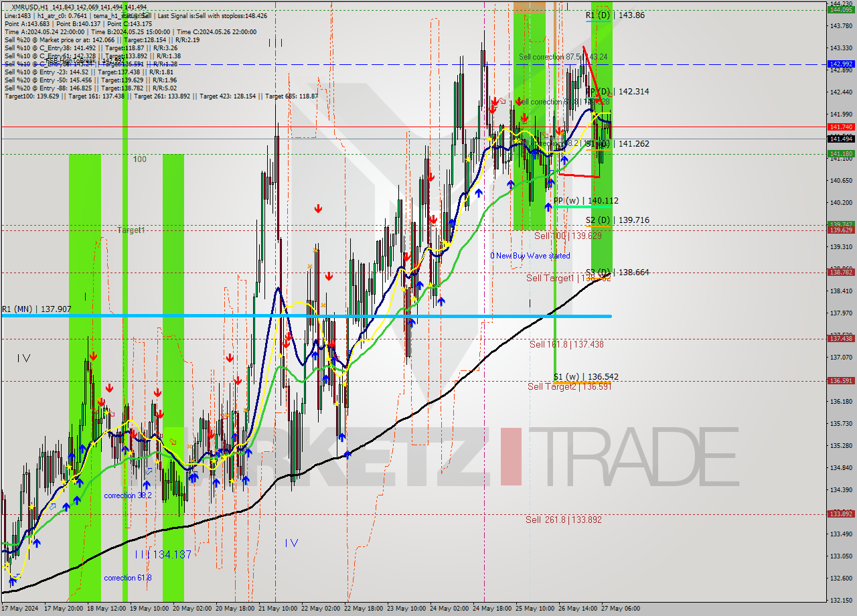The image size is (857, 616).
Task: Click the '26 May 14:00' time label
Action: pyautogui.click(x=578, y=609)
